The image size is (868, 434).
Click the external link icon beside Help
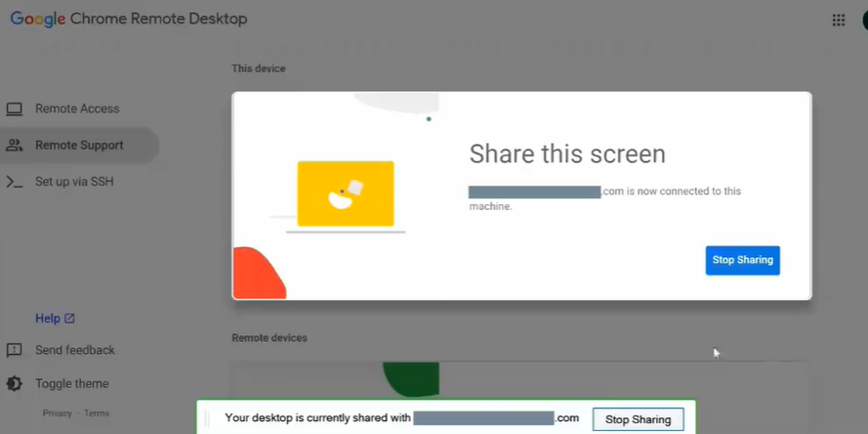click(69, 318)
